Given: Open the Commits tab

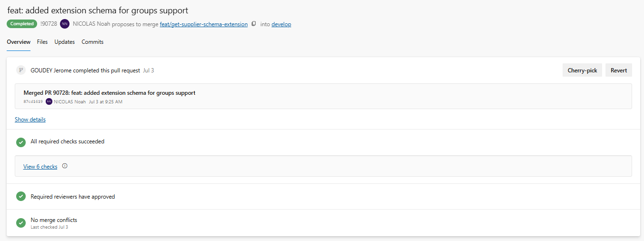Looking at the screenshot, I should click(x=92, y=42).
